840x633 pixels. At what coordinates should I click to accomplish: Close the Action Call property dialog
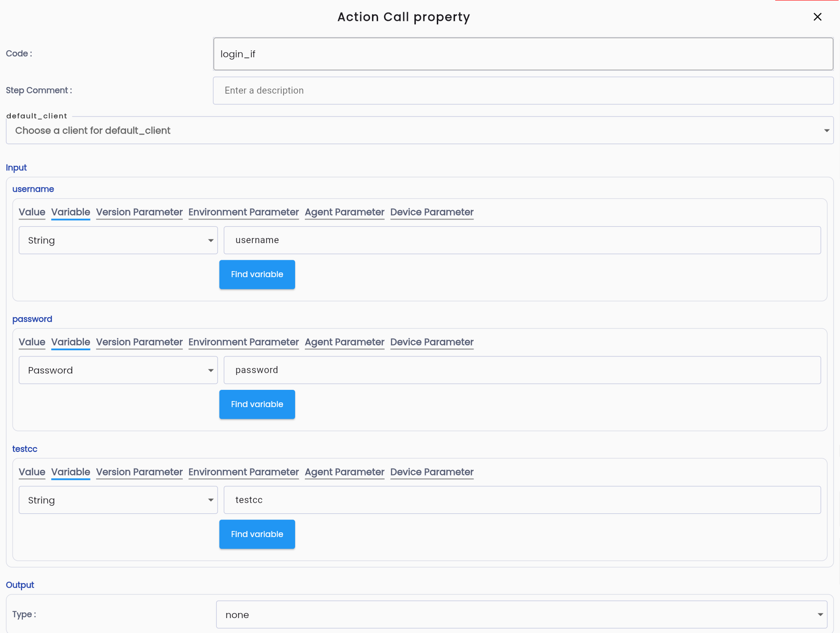click(x=817, y=17)
